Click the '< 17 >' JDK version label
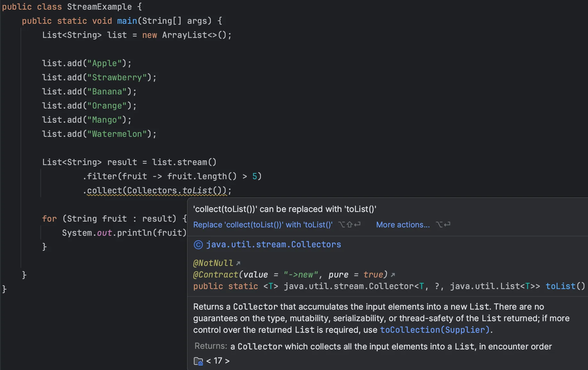This screenshot has height=370, width=588. [218, 361]
